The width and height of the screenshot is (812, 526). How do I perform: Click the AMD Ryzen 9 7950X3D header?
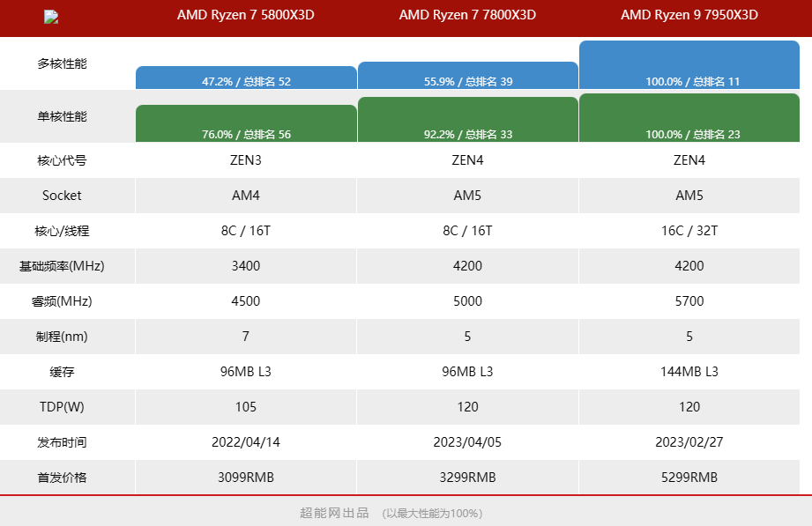(x=689, y=15)
